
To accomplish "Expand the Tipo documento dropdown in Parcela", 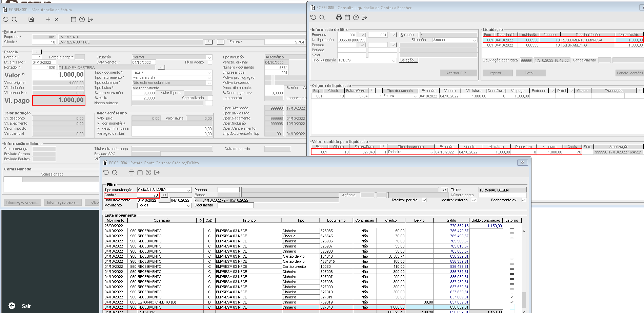I will pos(209,73).
